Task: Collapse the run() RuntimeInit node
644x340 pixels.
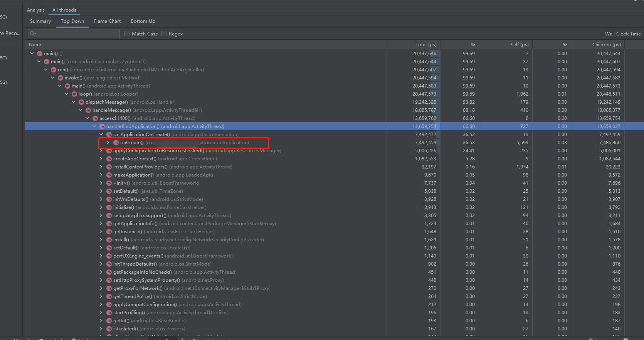Action: 46,70
